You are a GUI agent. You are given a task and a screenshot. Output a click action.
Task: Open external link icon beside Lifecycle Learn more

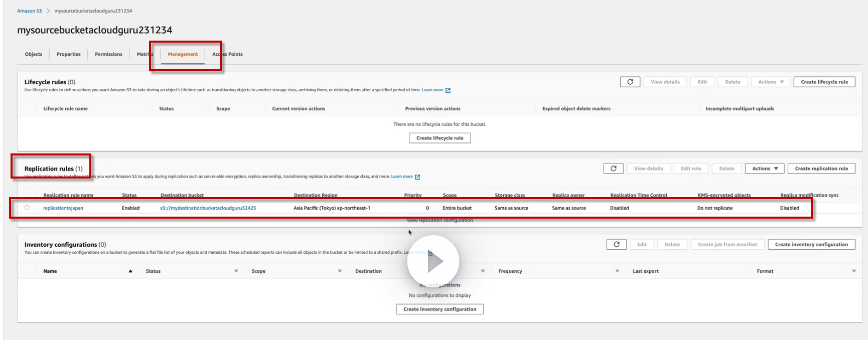coord(448,90)
